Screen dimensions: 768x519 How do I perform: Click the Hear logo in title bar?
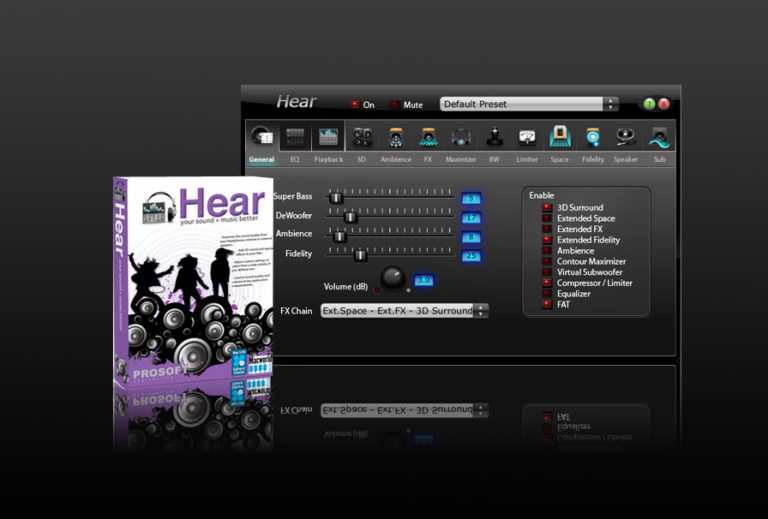296,101
